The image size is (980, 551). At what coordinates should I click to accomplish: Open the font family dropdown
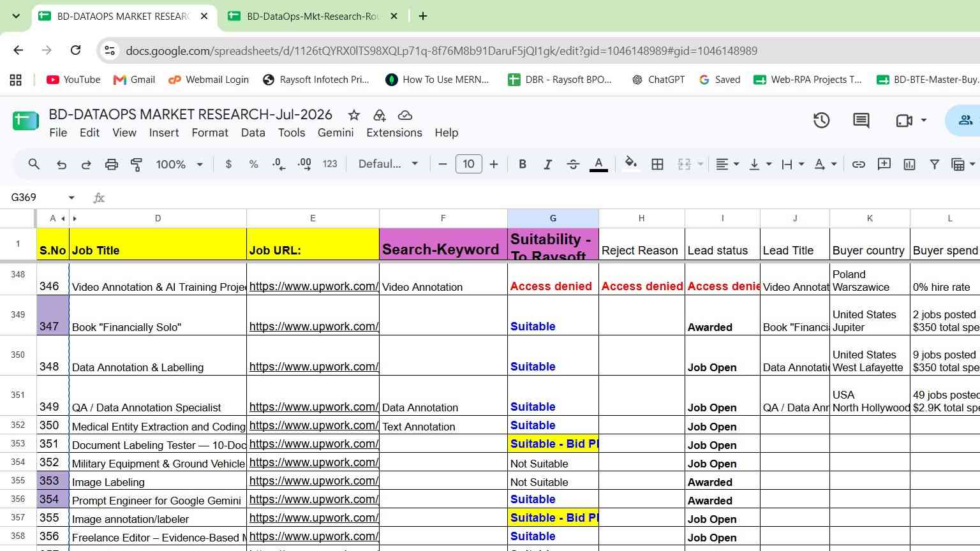[x=388, y=164]
